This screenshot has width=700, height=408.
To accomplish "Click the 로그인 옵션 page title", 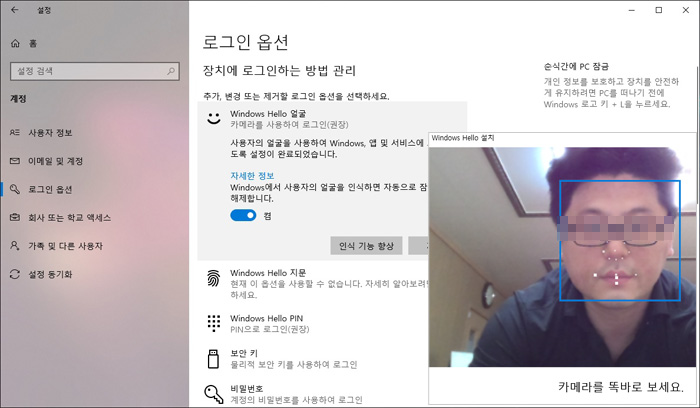I will 246,42.
